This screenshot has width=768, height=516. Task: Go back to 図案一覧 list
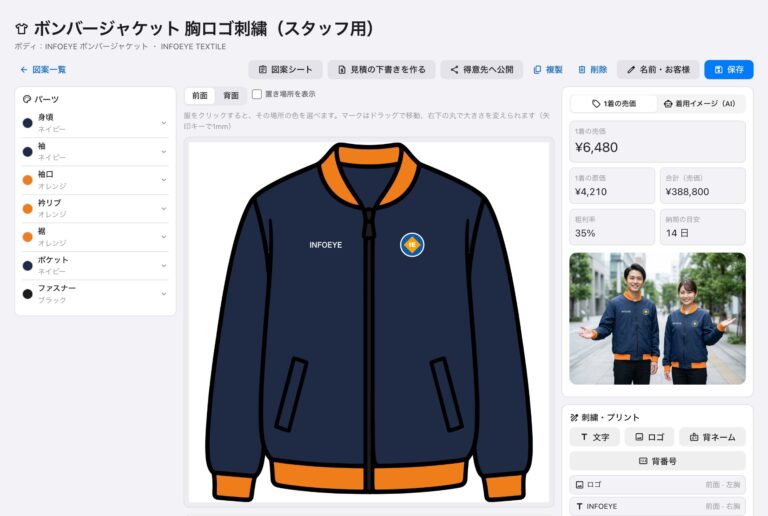[x=43, y=70]
